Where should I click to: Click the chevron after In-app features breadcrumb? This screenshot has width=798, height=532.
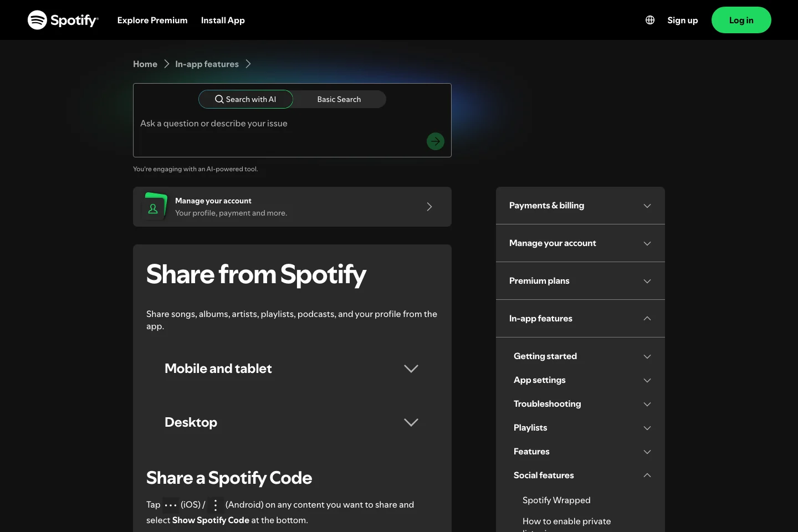tap(248, 64)
